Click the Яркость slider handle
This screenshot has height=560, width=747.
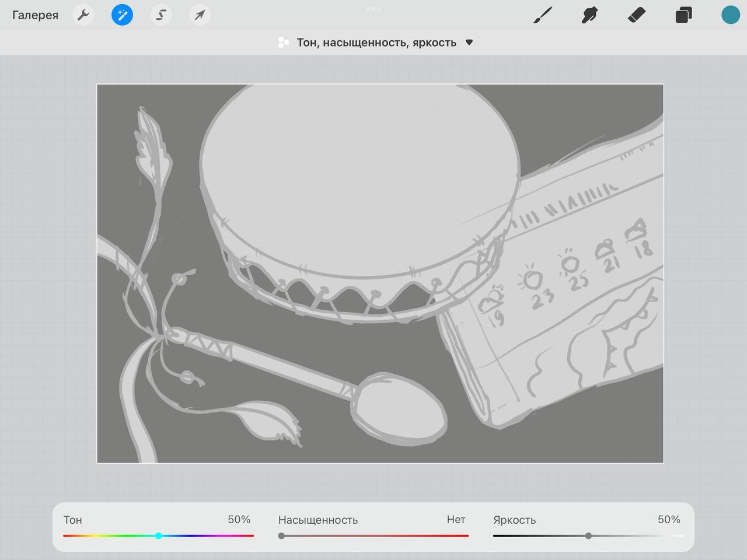point(588,535)
